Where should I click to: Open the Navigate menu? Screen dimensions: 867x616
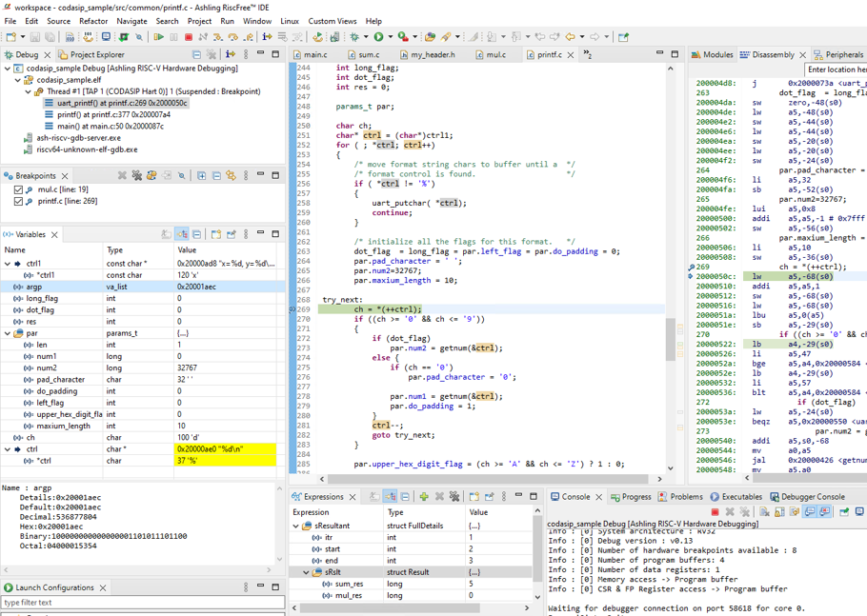[131, 21]
